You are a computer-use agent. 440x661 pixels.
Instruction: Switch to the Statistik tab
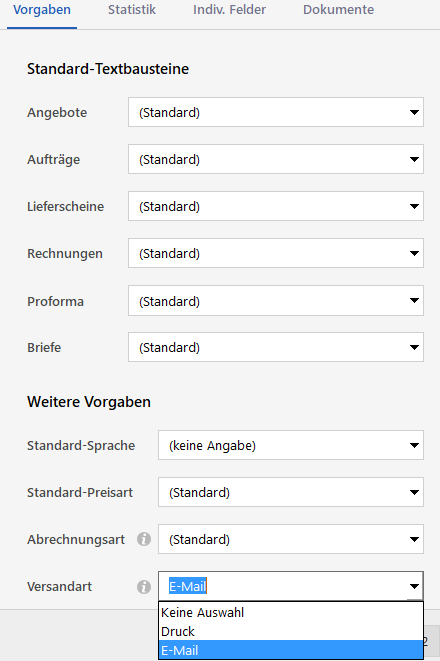[131, 10]
